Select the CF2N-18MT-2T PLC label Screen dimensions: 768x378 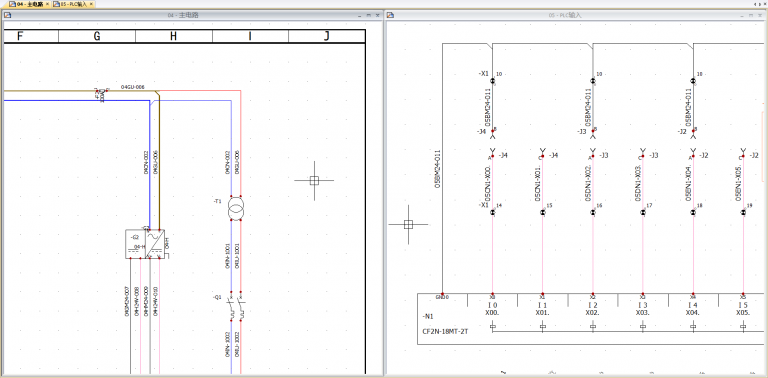coord(445,331)
